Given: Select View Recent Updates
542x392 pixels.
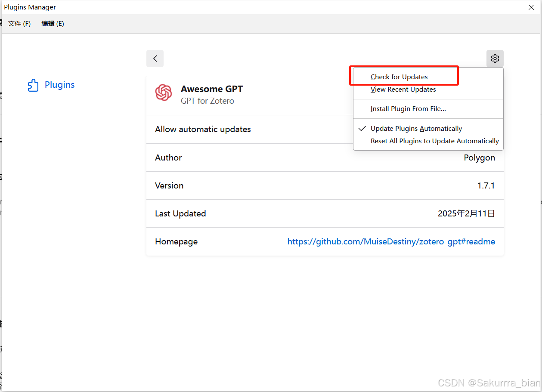Looking at the screenshot, I should click(x=403, y=89).
